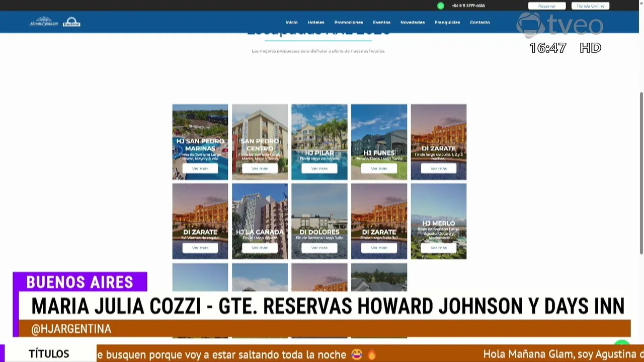Click the HJ San Pedro Marinas title
Screen dimensions: 644x362
click(200, 145)
